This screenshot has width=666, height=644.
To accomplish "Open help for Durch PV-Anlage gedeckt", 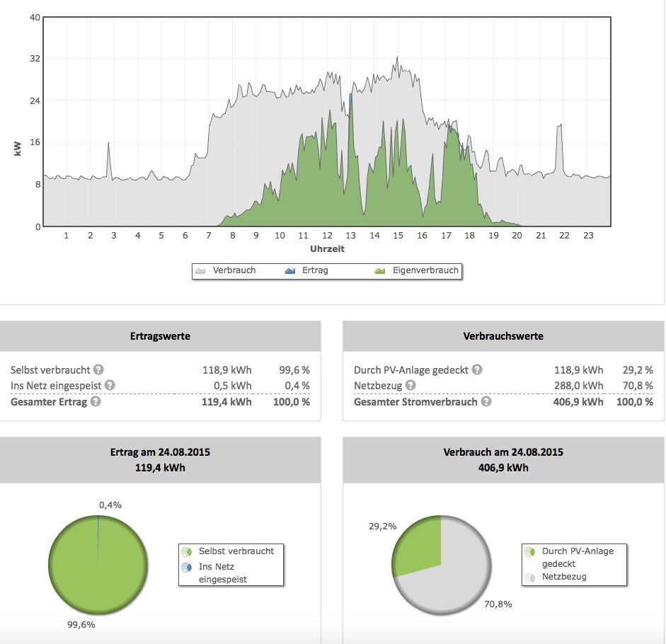I will (x=477, y=369).
